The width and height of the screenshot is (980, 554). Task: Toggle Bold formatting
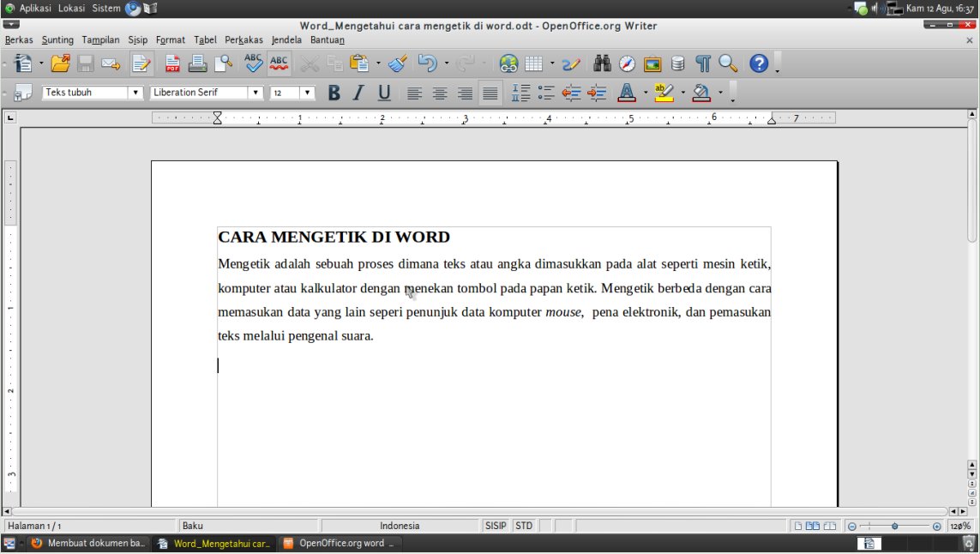[x=334, y=93]
